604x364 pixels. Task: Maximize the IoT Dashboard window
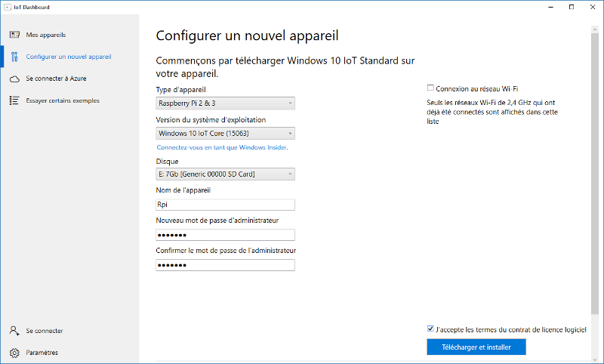coord(572,7)
